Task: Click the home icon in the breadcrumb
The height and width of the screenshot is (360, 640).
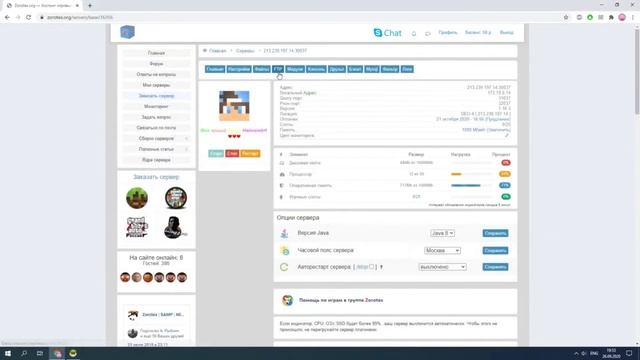Action: tap(205, 51)
